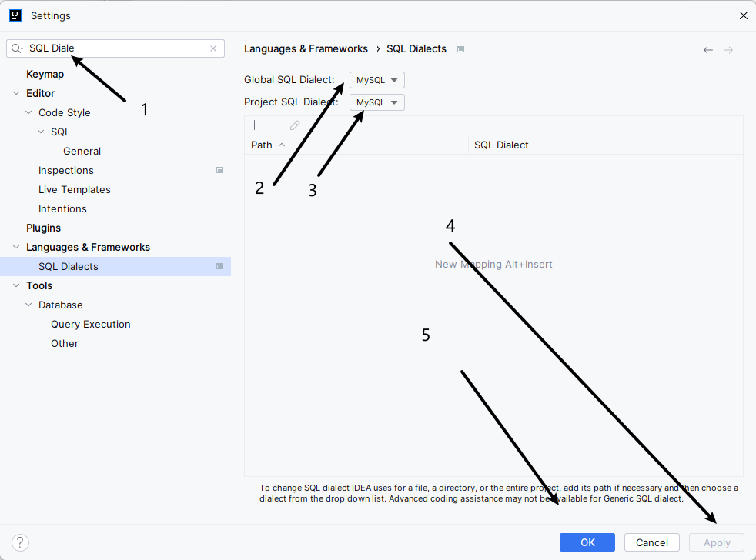This screenshot has width=756, height=560.
Task: Open Inspections settings
Action: tap(66, 170)
